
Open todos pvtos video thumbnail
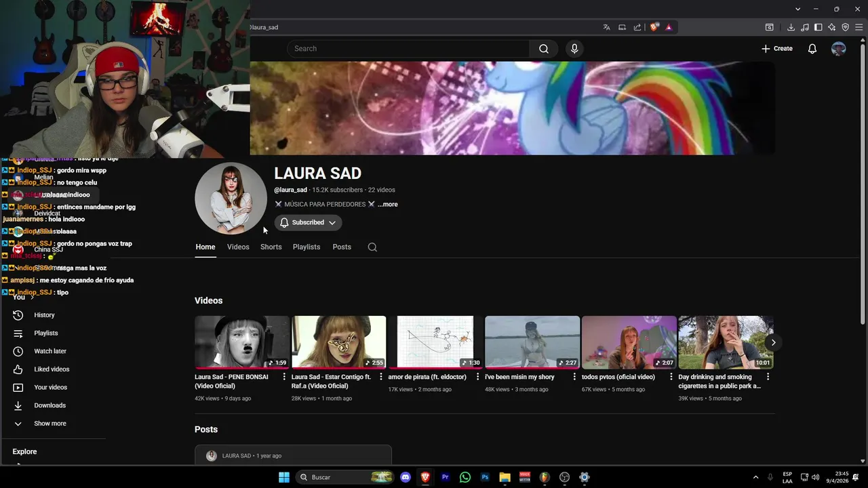click(x=629, y=342)
